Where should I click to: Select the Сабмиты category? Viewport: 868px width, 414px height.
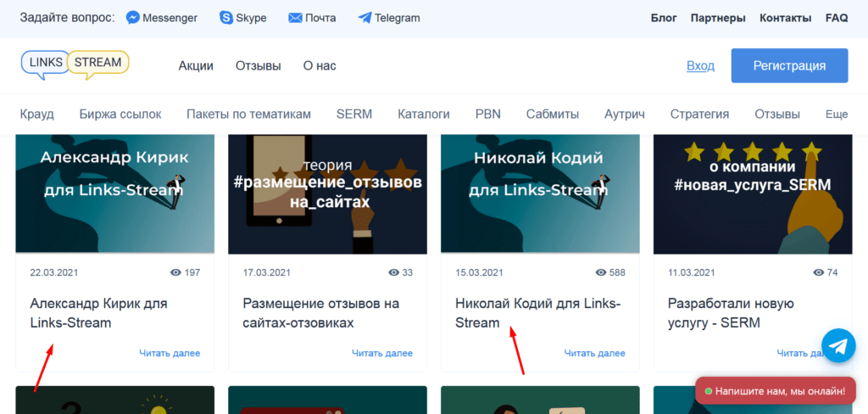click(x=553, y=115)
